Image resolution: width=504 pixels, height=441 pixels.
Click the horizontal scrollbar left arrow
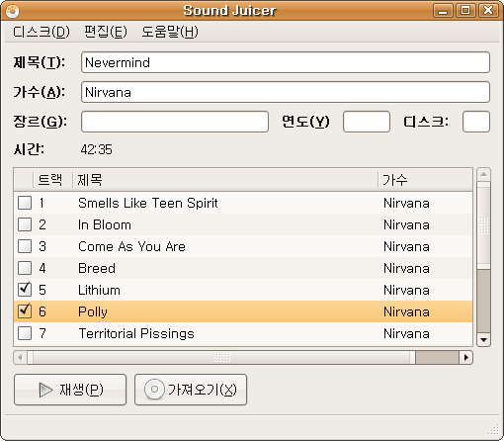[x=20, y=357]
